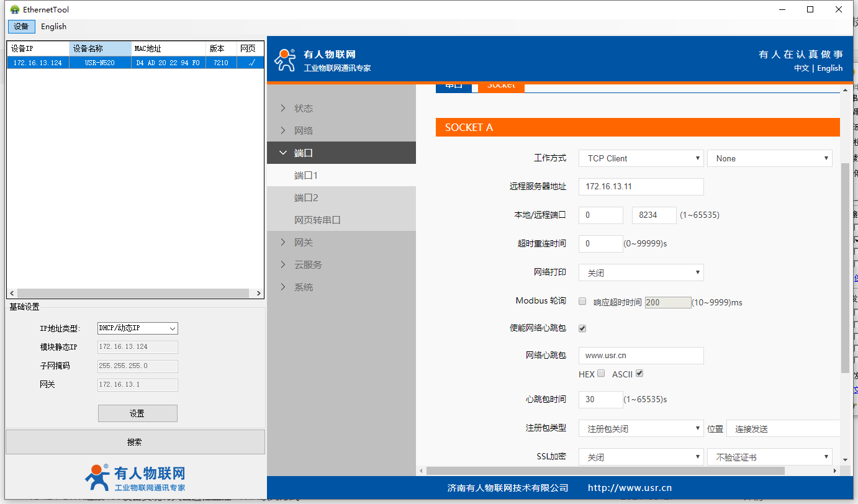Image resolution: width=858 pixels, height=504 pixels.
Task: Click the 远程服务器地址 input field
Action: coord(640,187)
